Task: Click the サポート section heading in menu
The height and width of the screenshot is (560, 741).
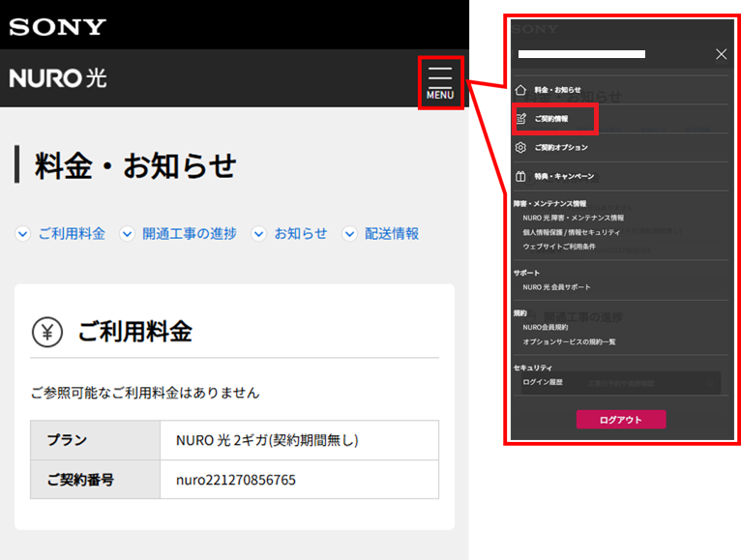Action: point(526,273)
